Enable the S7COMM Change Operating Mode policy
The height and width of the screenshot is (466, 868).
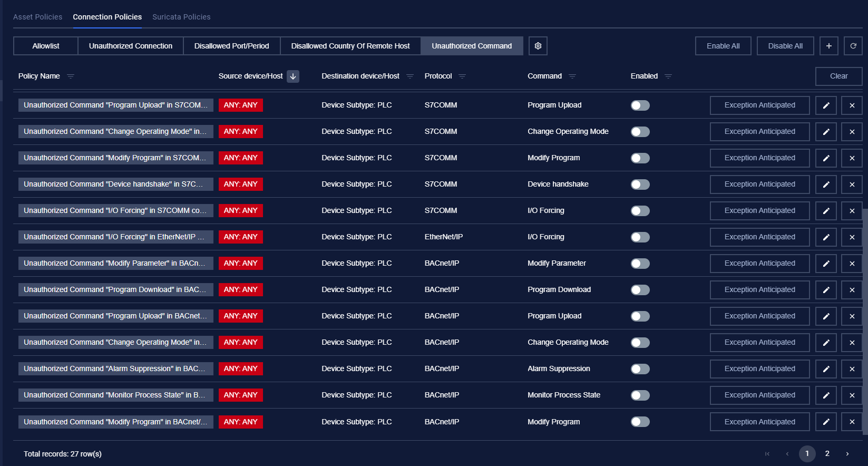(x=640, y=132)
